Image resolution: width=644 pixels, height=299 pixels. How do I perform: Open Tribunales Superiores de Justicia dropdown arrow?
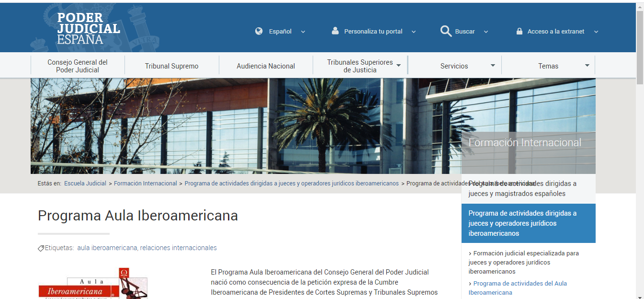point(398,66)
